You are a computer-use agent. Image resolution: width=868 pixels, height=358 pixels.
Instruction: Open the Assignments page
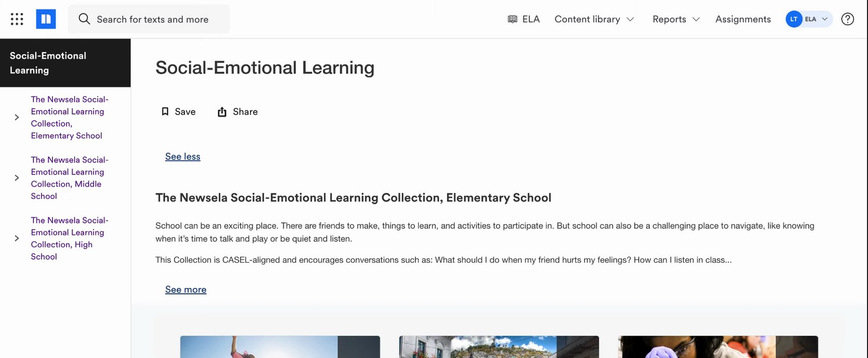tap(743, 19)
